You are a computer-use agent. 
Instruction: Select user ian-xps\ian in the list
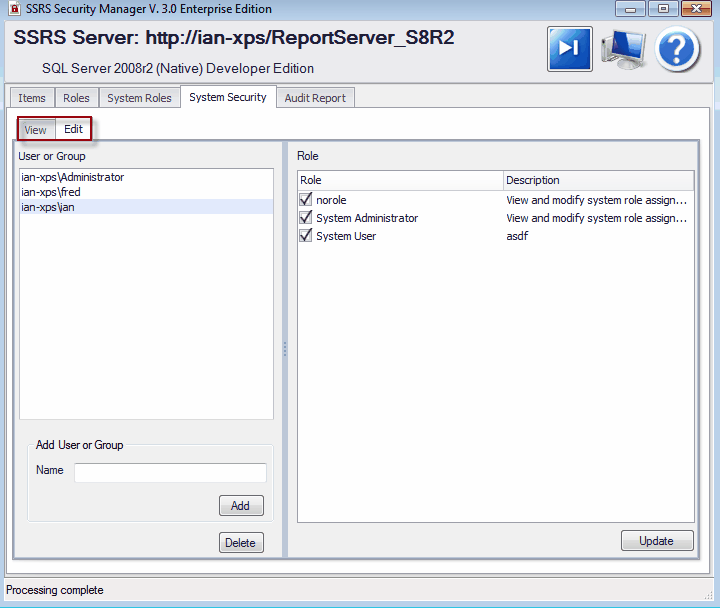(146, 207)
